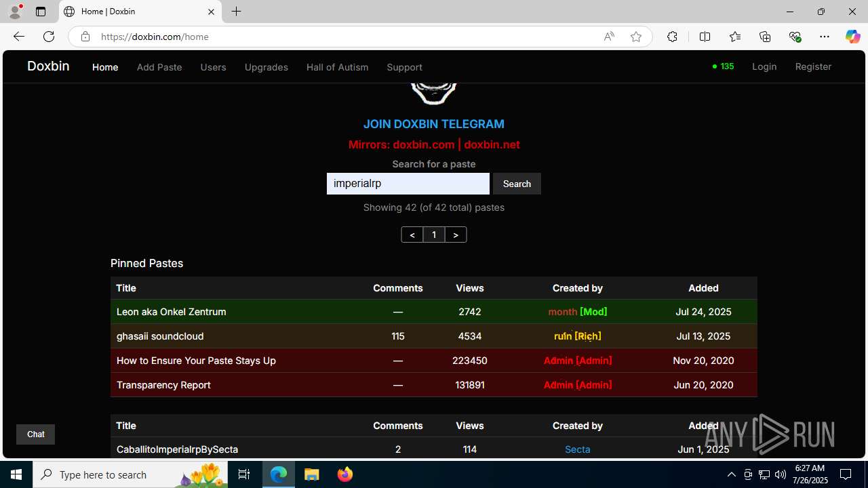Open the Windows Start menu
The width and height of the screenshot is (868, 488).
[16, 474]
